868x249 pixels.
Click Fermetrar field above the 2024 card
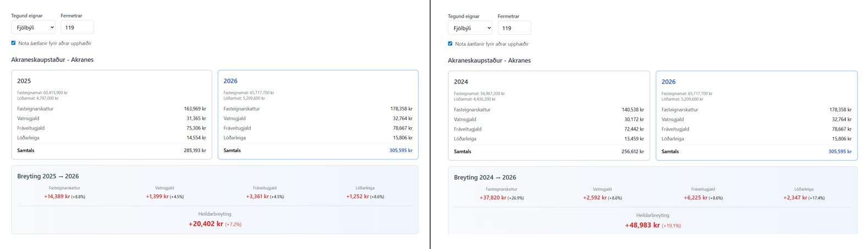514,28
